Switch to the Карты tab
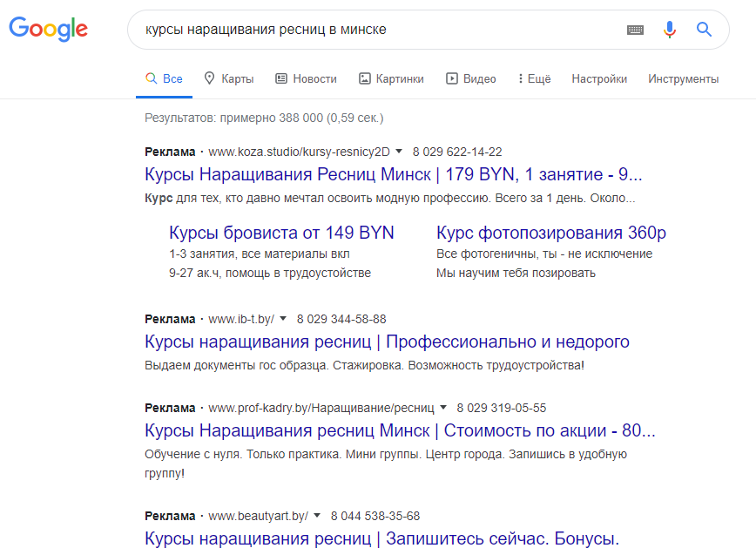 click(228, 78)
